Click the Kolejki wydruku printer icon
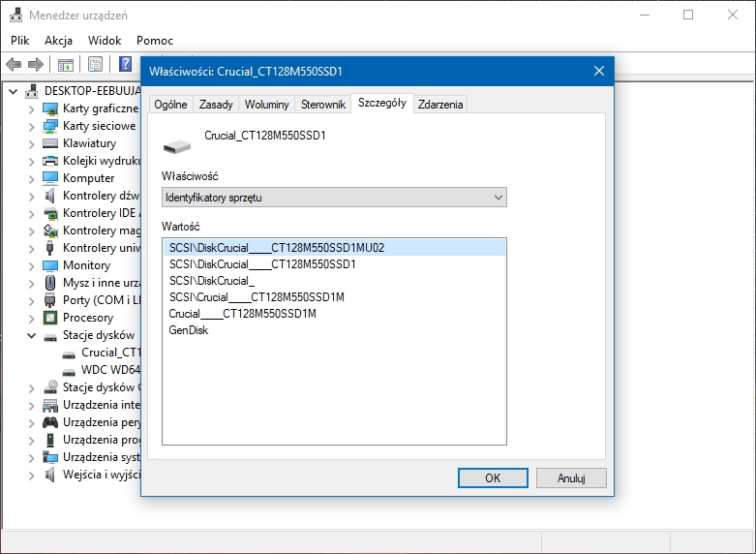Image resolution: width=756 pixels, height=554 pixels. (50, 161)
